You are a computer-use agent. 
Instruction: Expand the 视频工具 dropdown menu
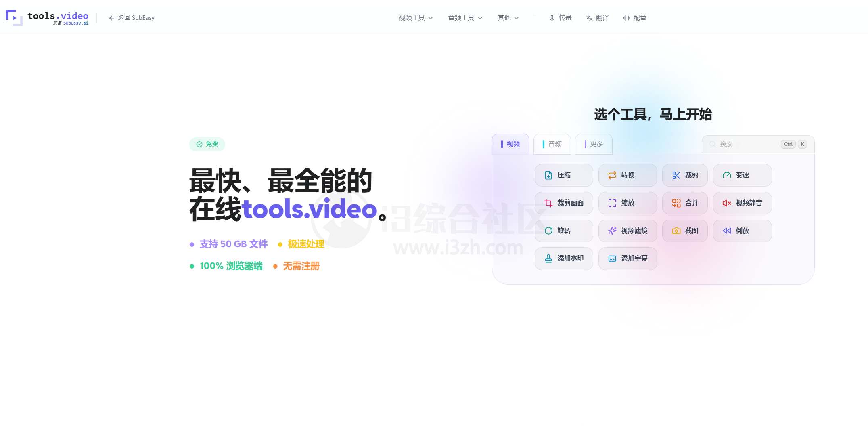click(415, 18)
